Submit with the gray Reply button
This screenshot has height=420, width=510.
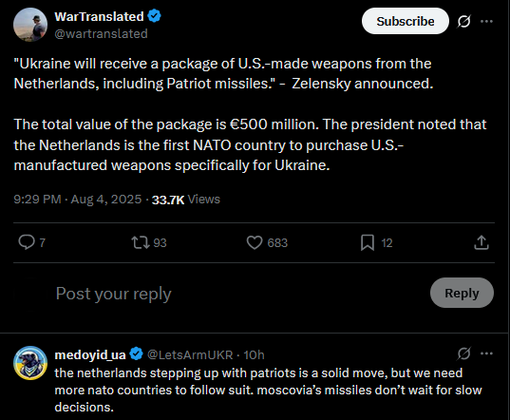(462, 293)
